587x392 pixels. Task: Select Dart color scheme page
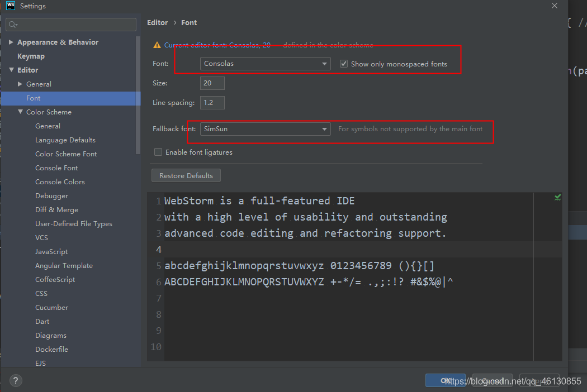[x=42, y=321]
